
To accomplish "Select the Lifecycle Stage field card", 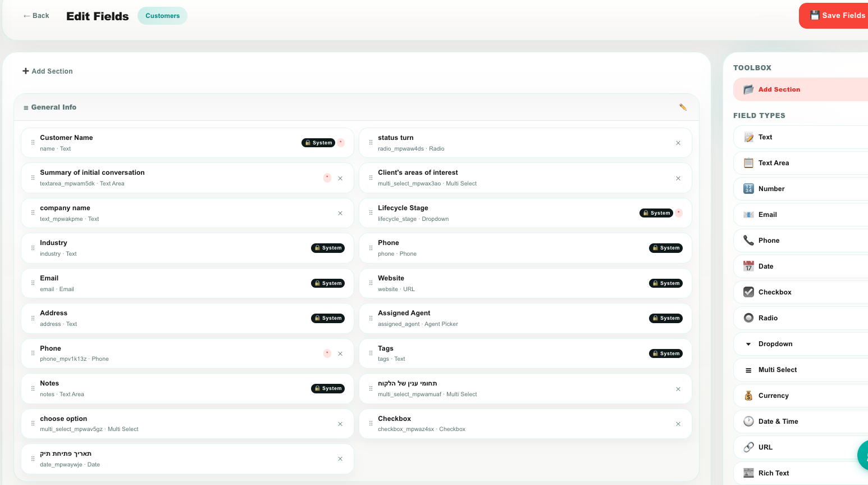I will pyautogui.click(x=526, y=213).
